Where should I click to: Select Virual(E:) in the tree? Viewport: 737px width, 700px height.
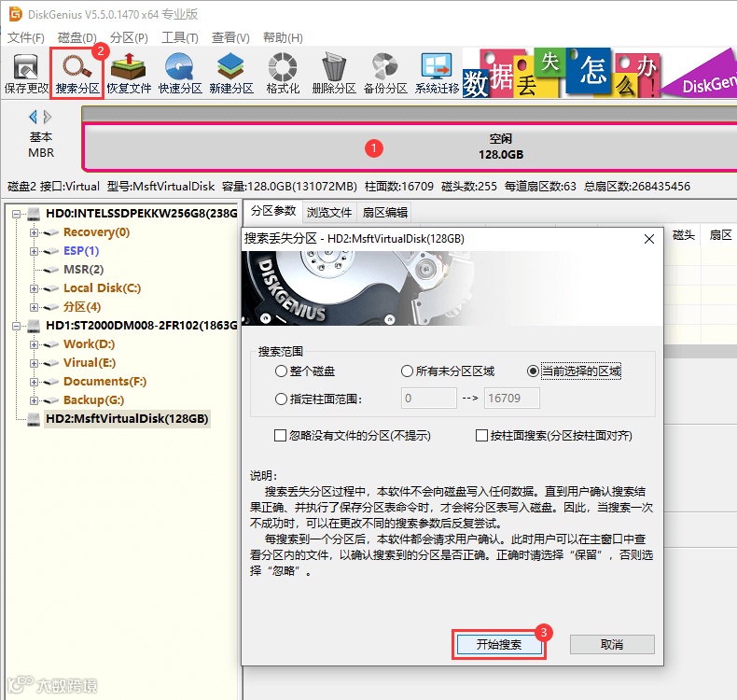coord(90,363)
